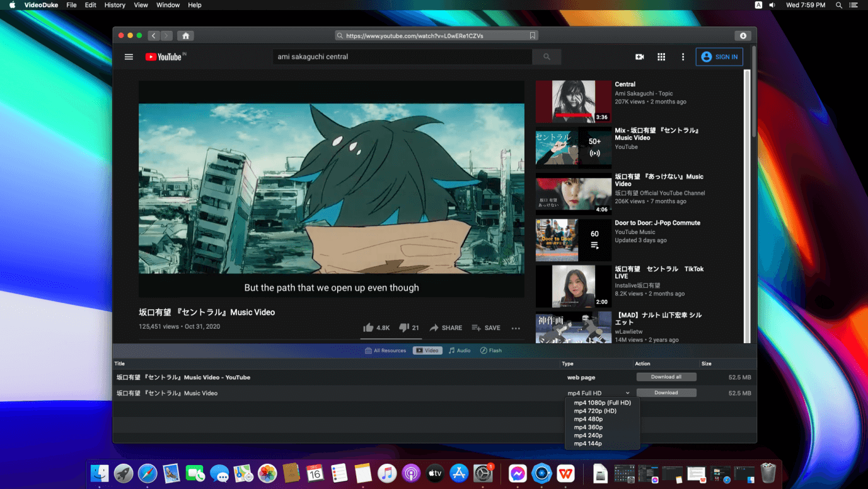The height and width of the screenshot is (489, 868).
Task: Click SHARE under the video
Action: pos(446,328)
